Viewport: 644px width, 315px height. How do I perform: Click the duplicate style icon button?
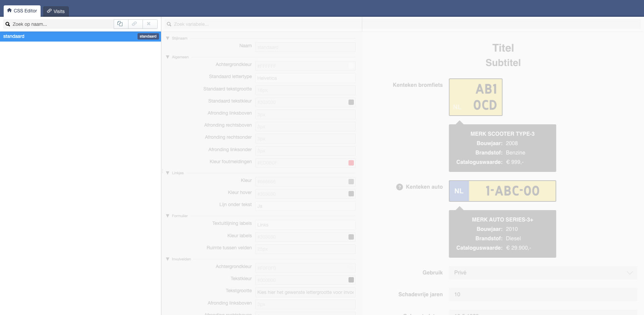click(120, 24)
